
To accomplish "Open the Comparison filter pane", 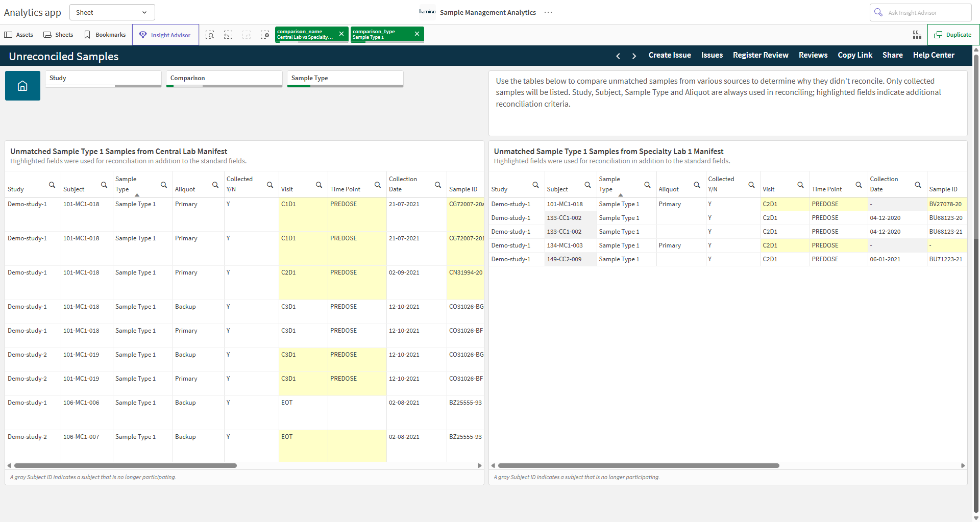I will [224, 79].
